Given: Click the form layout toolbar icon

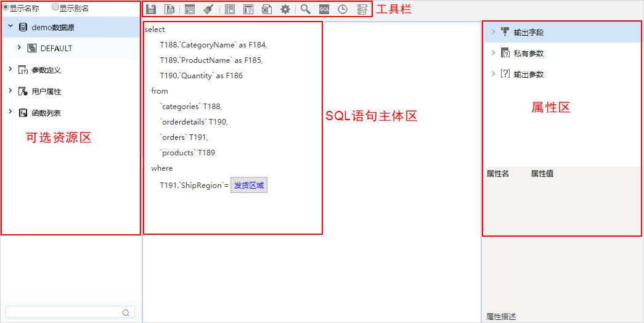Looking at the screenshot, I should click(230, 9).
